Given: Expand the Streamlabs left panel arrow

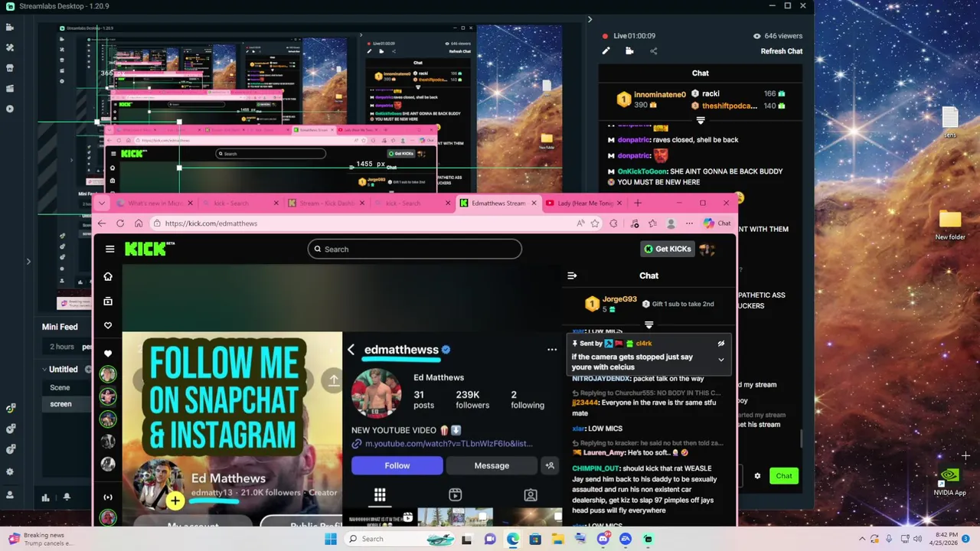Looking at the screenshot, I should [x=28, y=262].
